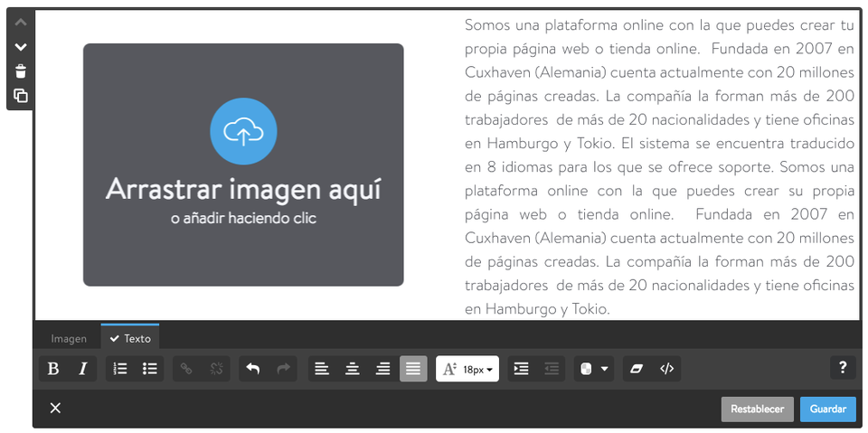Screen dimensions: 868x433
Task: Click the remove link icon
Action: [x=216, y=369]
